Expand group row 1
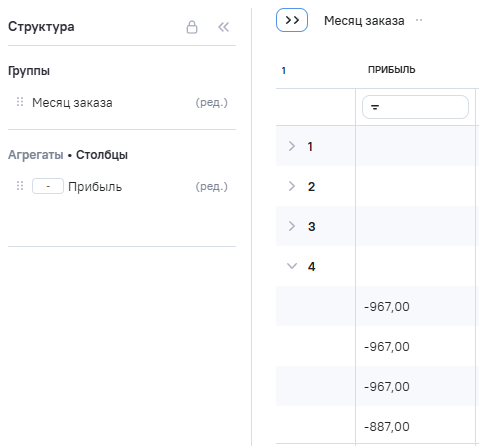The width and height of the screenshot is (479, 446). [x=292, y=146]
